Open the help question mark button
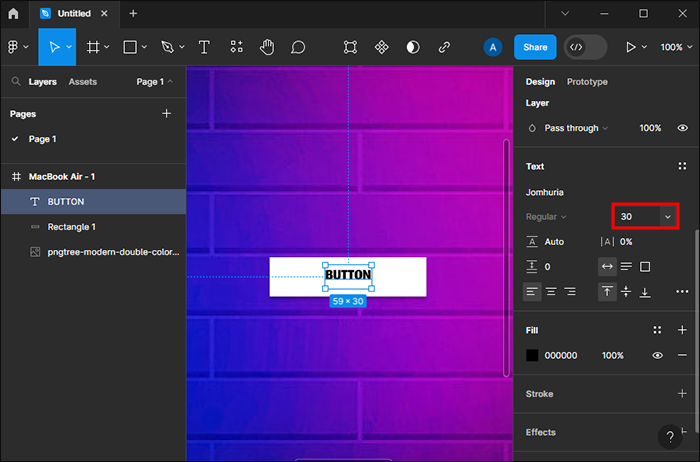The height and width of the screenshot is (462, 700). [x=670, y=436]
